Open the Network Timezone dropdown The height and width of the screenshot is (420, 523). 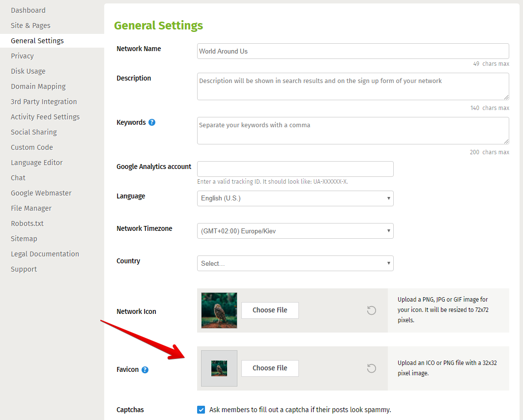tap(295, 231)
